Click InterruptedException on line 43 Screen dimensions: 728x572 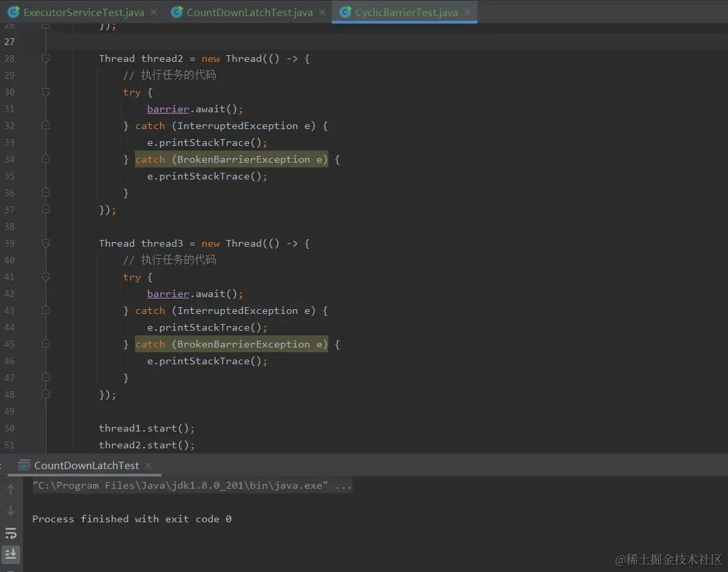pyautogui.click(x=238, y=311)
